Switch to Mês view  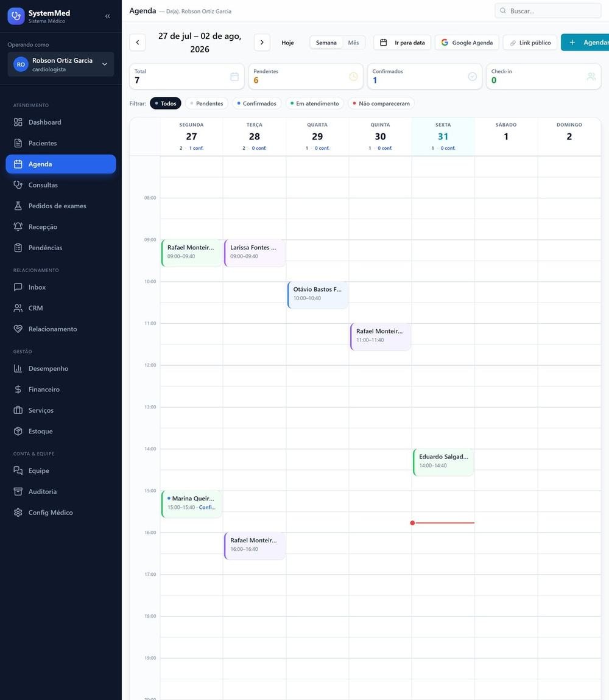pyautogui.click(x=353, y=43)
